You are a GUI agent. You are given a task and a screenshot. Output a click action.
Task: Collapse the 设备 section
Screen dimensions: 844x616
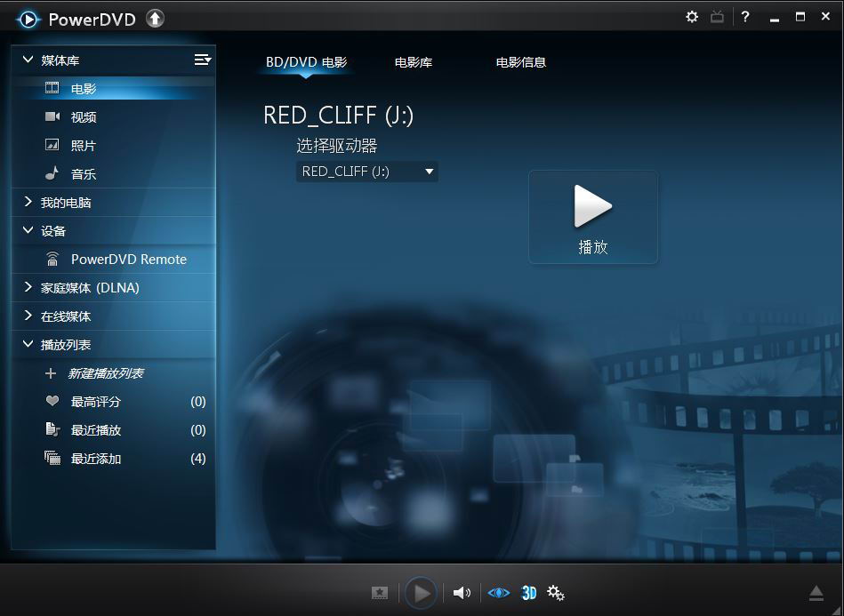(28, 230)
